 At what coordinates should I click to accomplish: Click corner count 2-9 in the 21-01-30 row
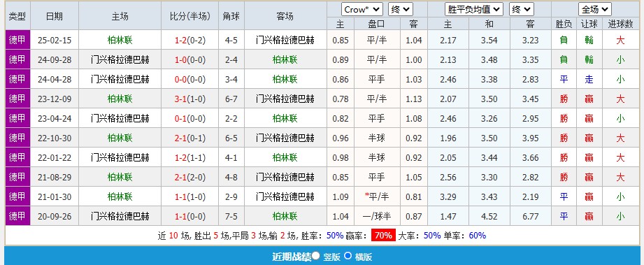click(x=231, y=196)
